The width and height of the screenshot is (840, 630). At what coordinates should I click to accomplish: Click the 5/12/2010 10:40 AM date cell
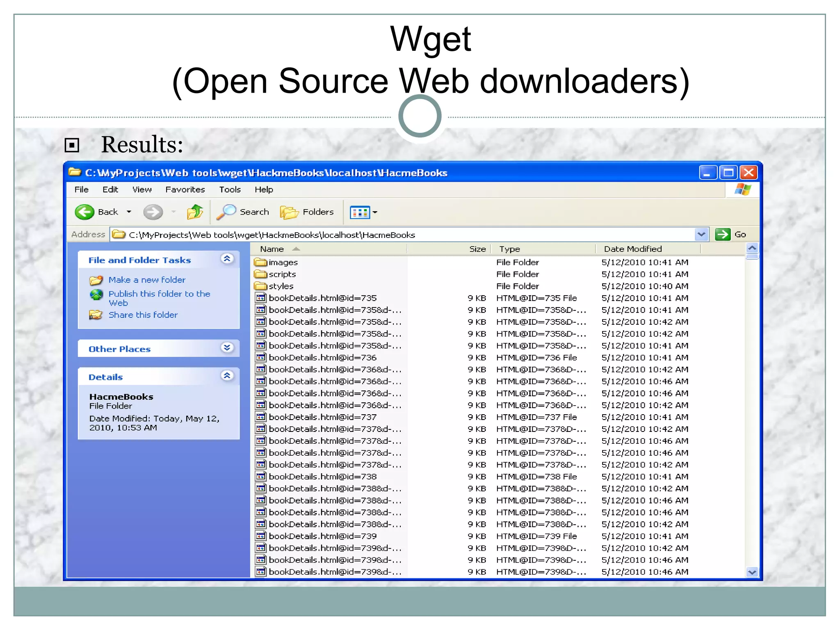coord(645,286)
